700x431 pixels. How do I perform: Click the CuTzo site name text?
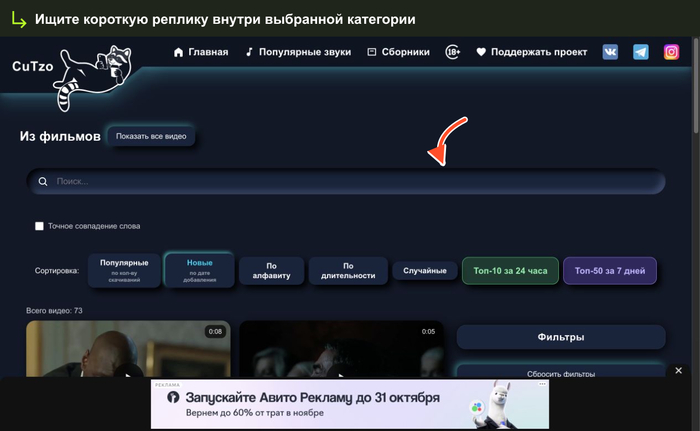33,67
